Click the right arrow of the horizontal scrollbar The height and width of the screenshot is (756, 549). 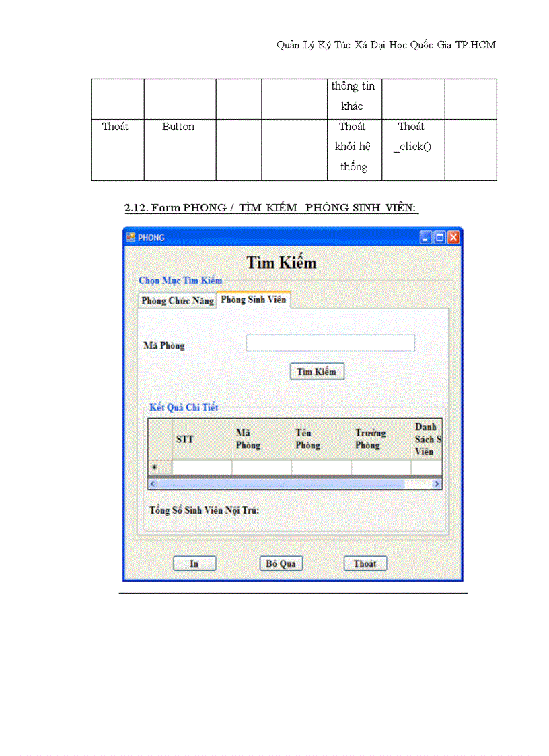[437, 483]
